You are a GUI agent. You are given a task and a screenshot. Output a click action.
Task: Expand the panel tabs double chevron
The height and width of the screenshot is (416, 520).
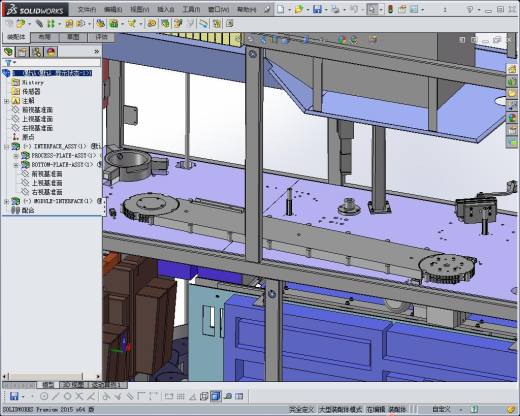[x=97, y=51]
